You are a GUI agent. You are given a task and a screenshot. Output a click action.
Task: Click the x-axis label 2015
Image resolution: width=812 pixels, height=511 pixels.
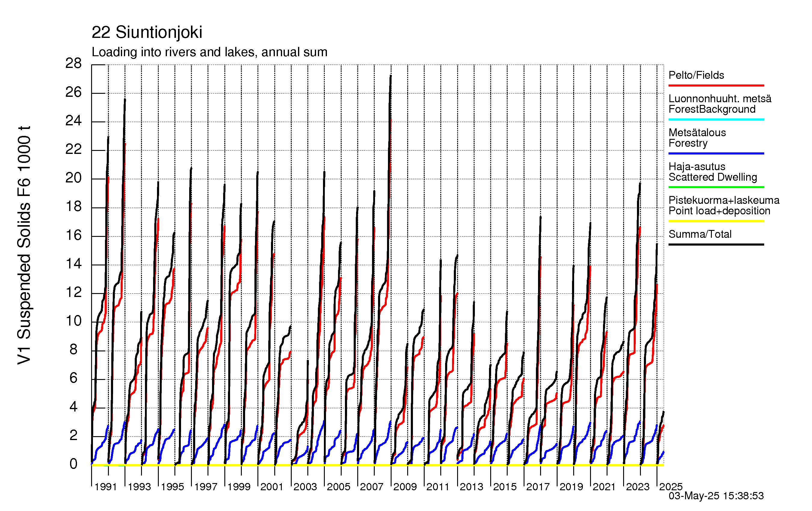[505, 487]
